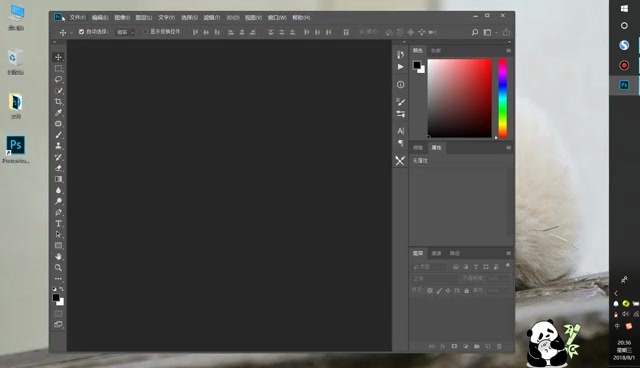Select the Zoom tool in the toolbox
This screenshot has height=368, width=640.
[58, 268]
